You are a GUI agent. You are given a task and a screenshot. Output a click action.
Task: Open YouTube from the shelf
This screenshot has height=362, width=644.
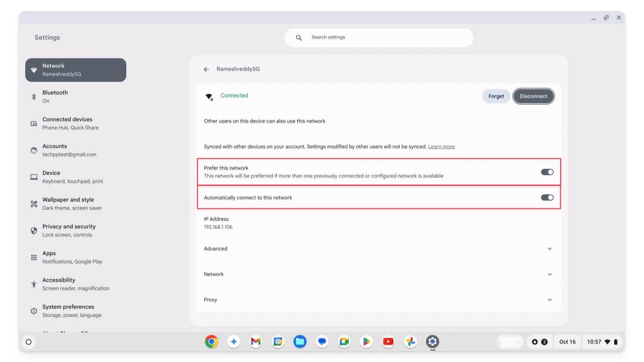pos(388,342)
